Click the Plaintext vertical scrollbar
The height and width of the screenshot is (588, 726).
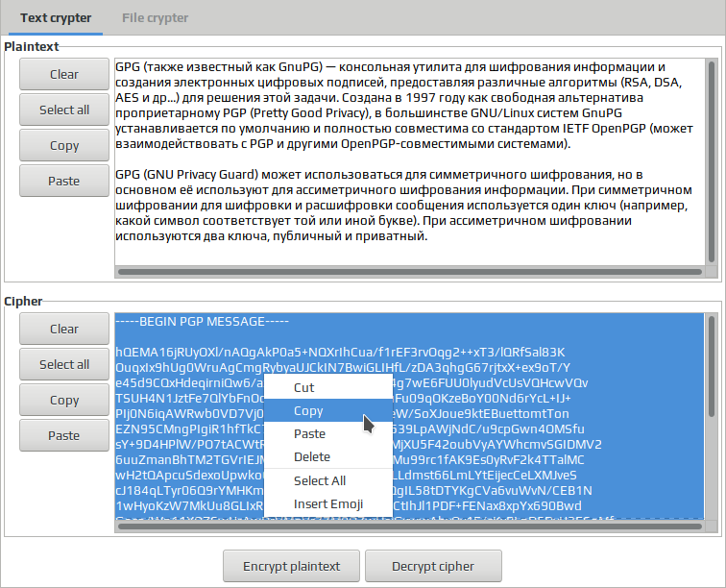pyautogui.click(x=712, y=162)
